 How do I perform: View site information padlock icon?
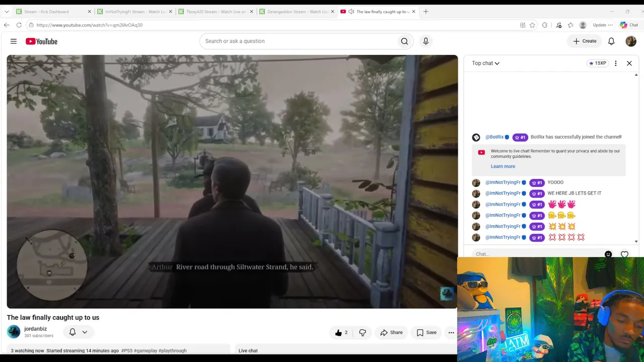pyautogui.click(x=31, y=25)
